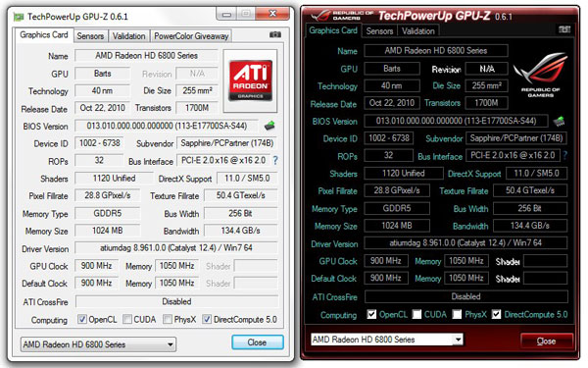588x368 pixels.
Task: Click Bus Interface question mark in white window
Action: click(275, 160)
